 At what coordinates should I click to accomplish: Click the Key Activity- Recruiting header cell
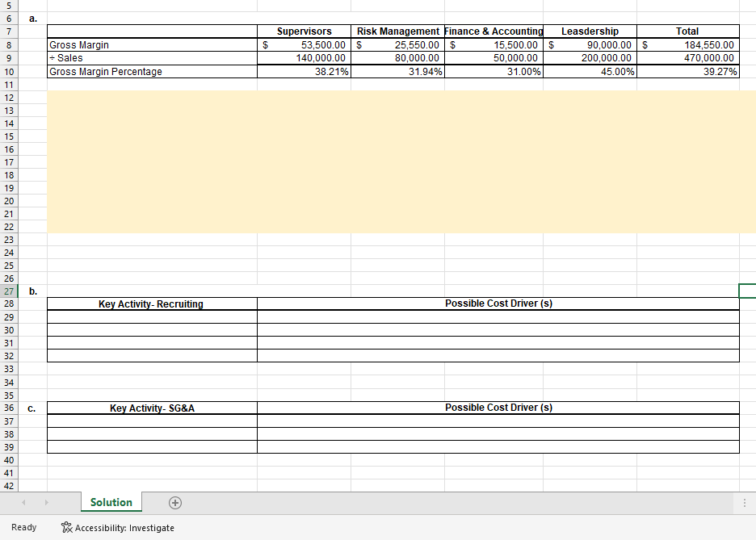point(152,303)
